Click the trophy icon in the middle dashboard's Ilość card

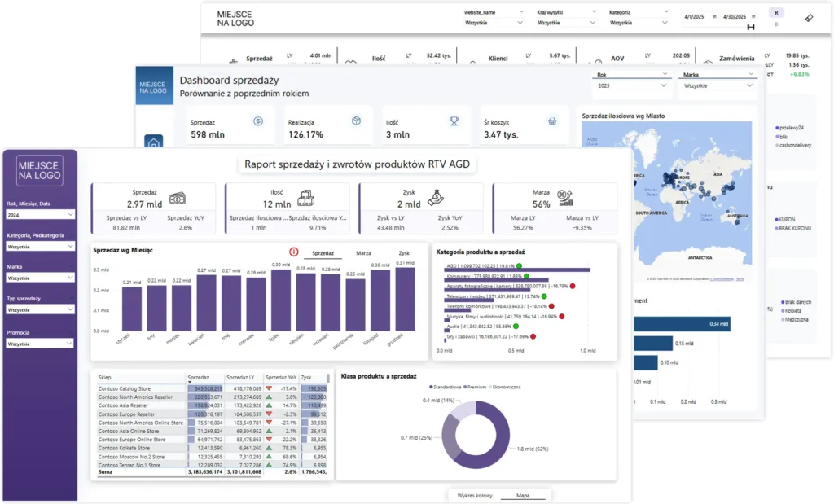click(454, 121)
